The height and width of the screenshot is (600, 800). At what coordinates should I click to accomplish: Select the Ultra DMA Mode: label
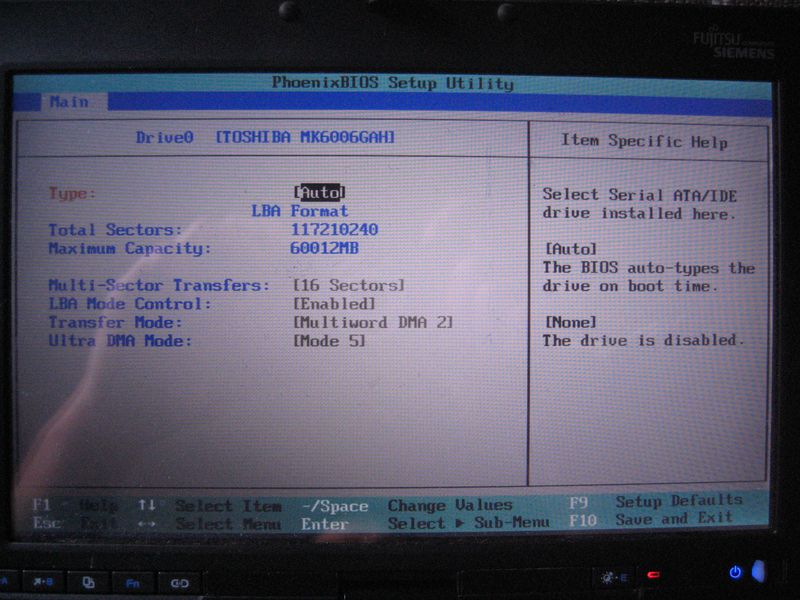pos(120,341)
